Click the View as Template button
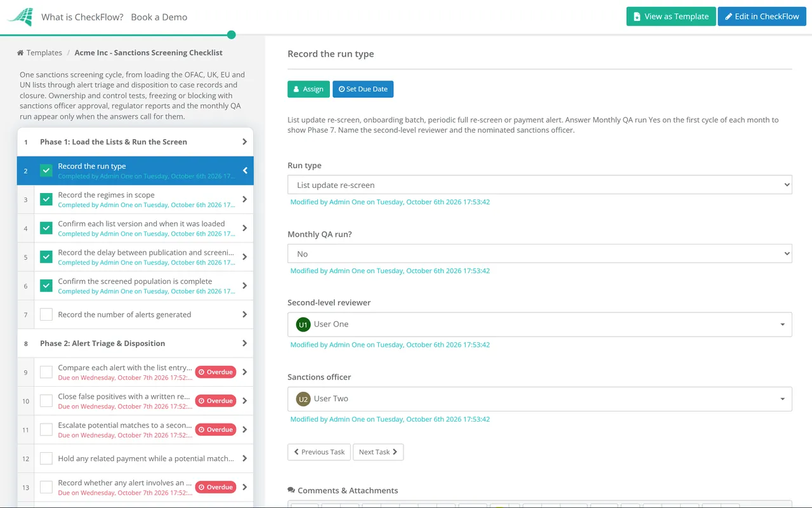 click(x=671, y=17)
